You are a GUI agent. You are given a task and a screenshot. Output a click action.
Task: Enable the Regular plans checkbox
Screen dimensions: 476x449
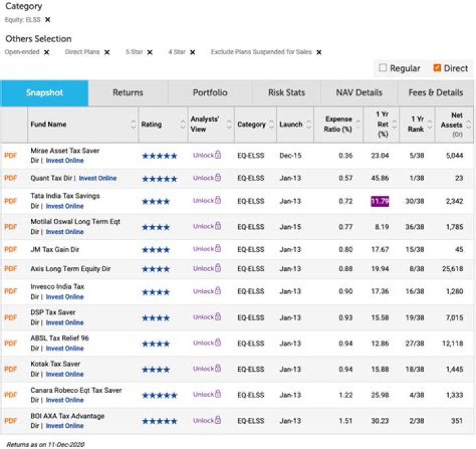coord(382,68)
